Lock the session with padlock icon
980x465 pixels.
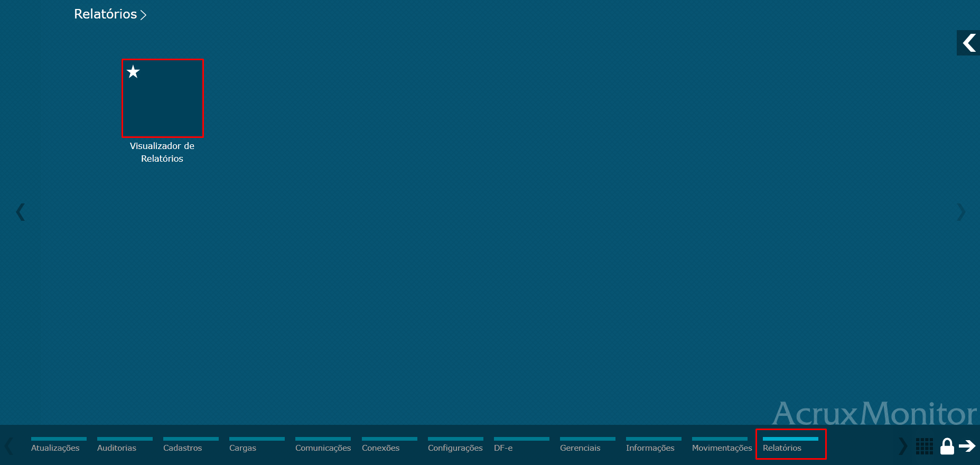[x=947, y=446]
